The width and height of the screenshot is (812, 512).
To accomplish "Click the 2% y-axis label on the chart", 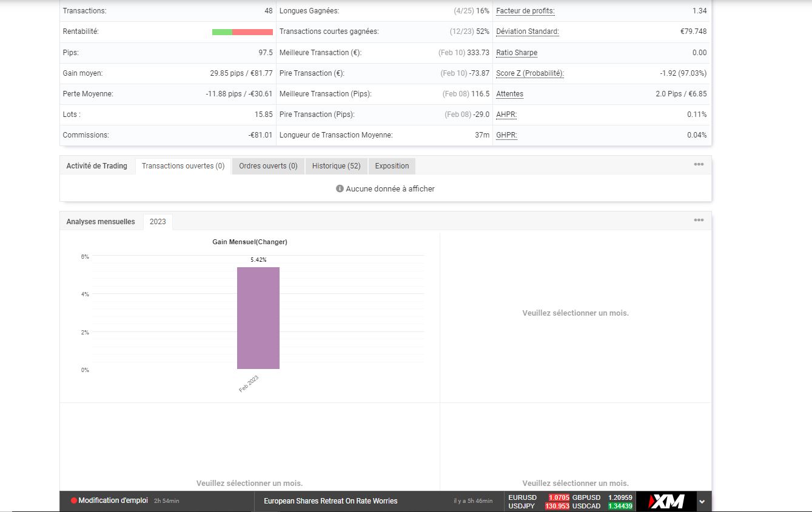I will click(x=85, y=333).
